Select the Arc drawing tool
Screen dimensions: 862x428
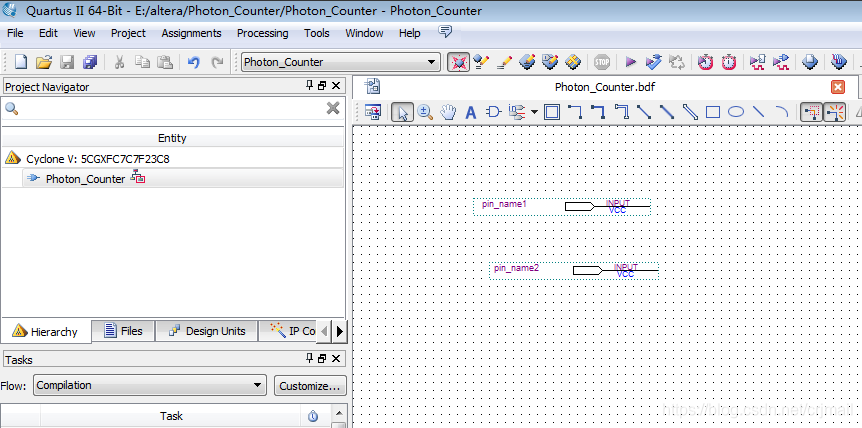[781, 112]
